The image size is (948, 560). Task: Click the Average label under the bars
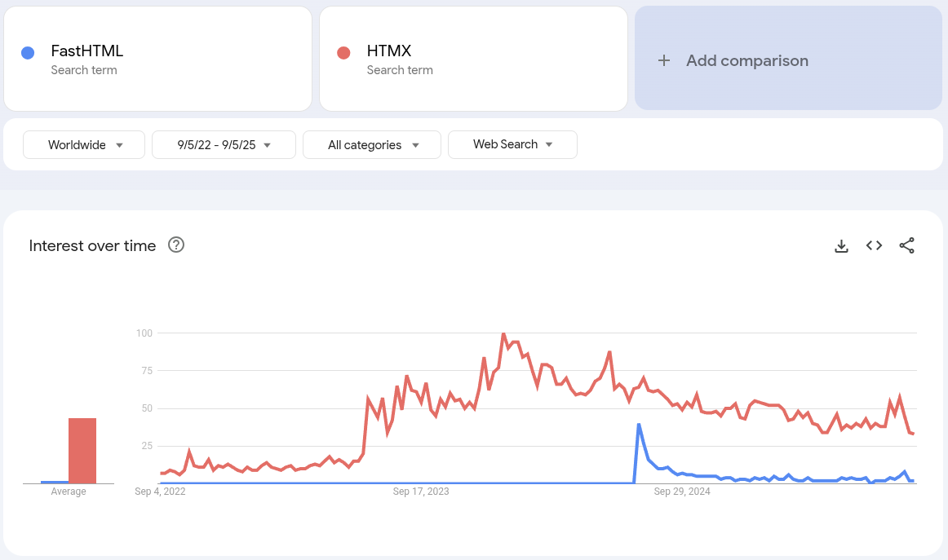click(69, 492)
